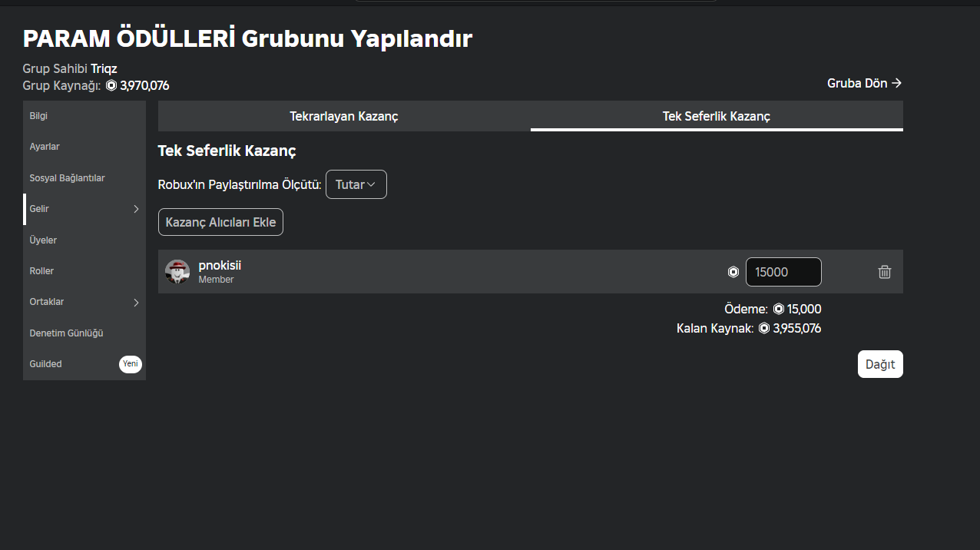
Task: Follow the Gruba Dön link
Action: [x=864, y=83]
